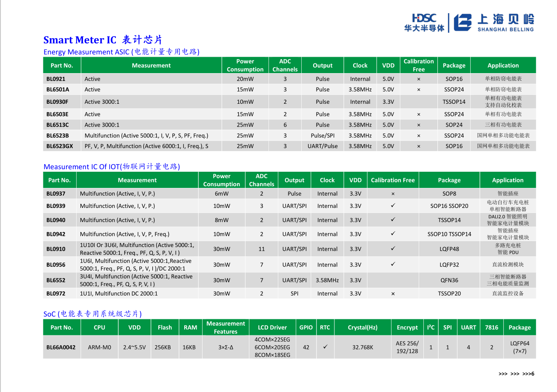Click the Calibration Free × for BL0937
The height and width of the screenshot is (392, 557).
(392, 194)
